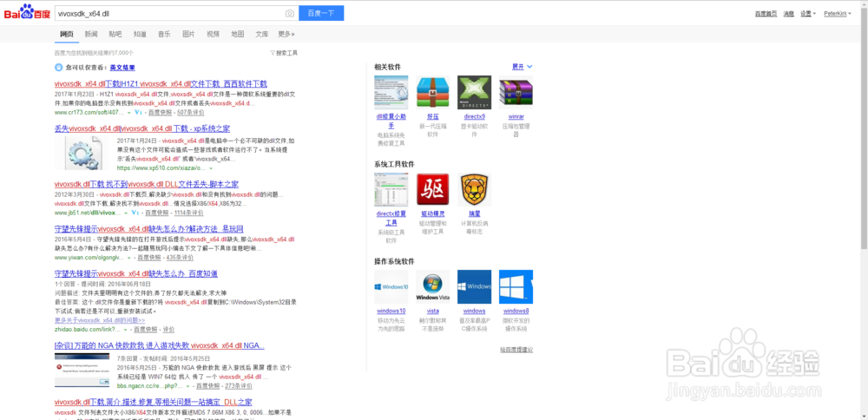This screenshot has height=420, width=868.
Task: Open the xp系统之家 result title
Action: point(142,128)
